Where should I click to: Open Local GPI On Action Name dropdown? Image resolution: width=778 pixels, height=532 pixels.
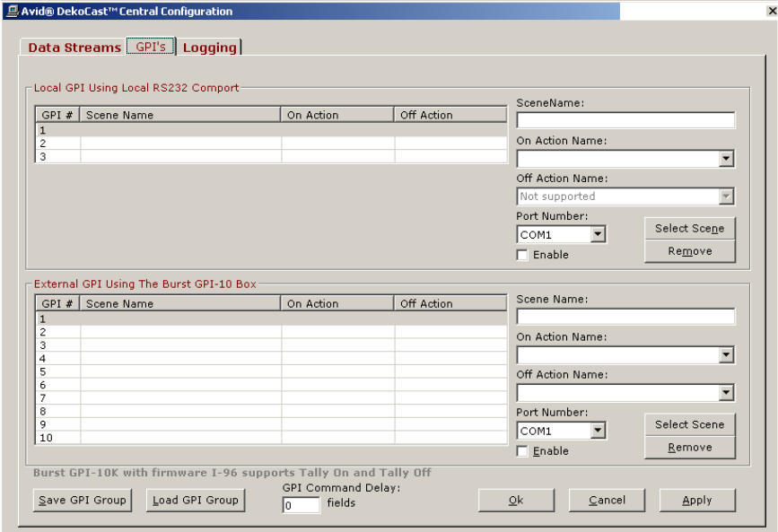point(726,159)
